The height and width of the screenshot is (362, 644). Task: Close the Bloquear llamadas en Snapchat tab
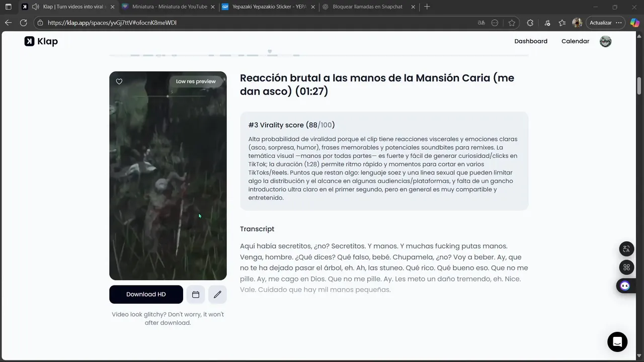click(414, 7)
